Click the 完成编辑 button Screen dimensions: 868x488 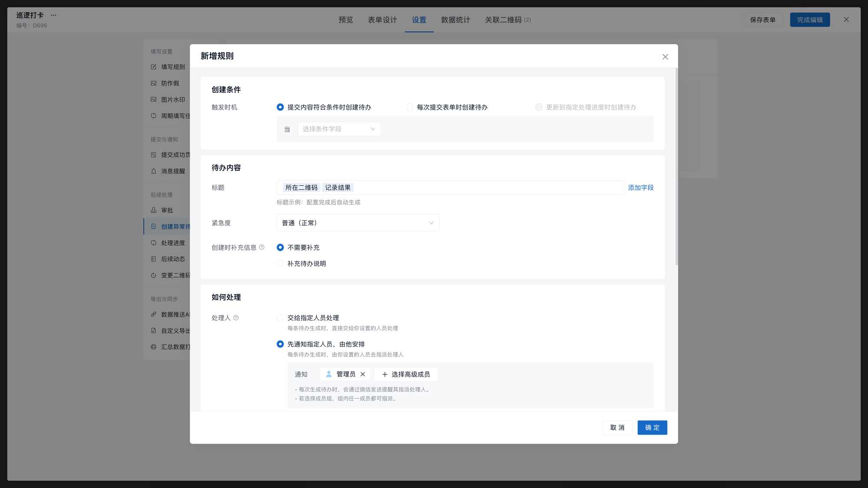click(x=810, y=20)
